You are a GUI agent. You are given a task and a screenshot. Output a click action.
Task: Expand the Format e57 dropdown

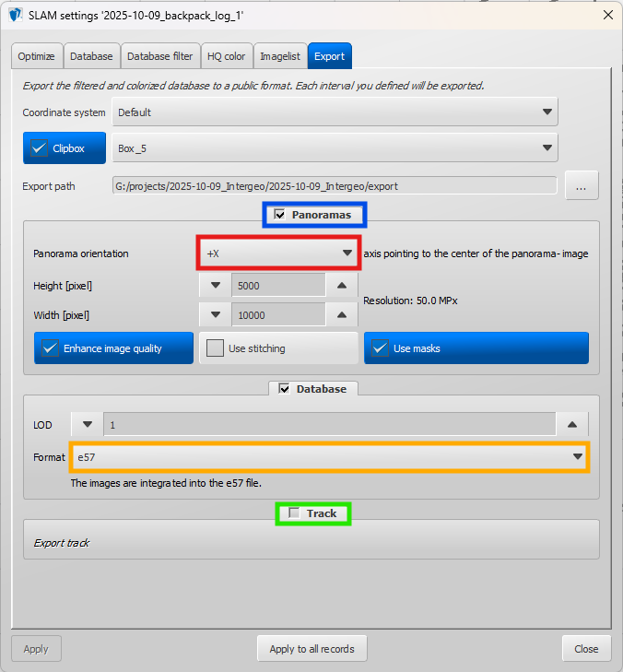click(330, 457)
